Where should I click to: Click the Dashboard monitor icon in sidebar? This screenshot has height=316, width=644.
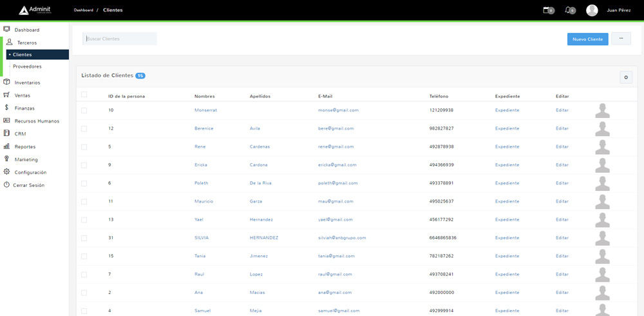(x=6, y=30)
